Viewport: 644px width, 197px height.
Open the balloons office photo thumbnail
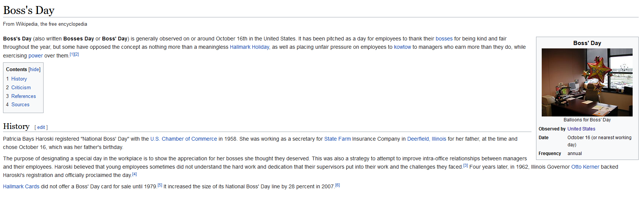click(587, 82)
